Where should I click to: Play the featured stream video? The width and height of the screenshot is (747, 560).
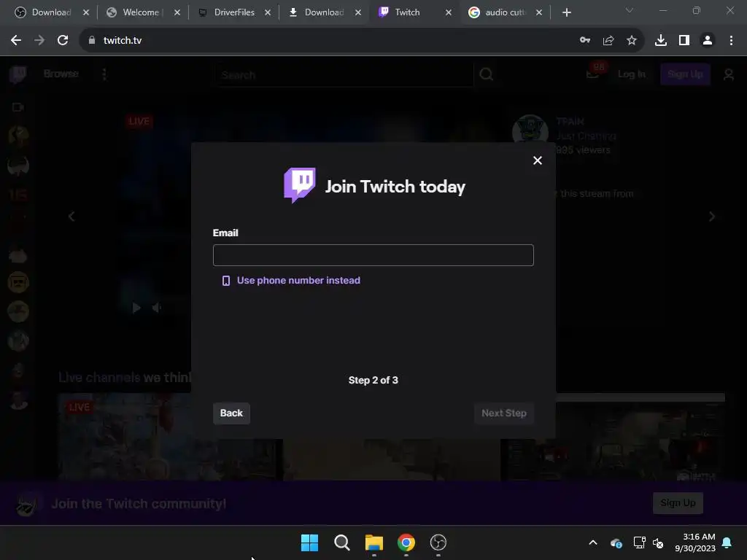click(136, 308)
